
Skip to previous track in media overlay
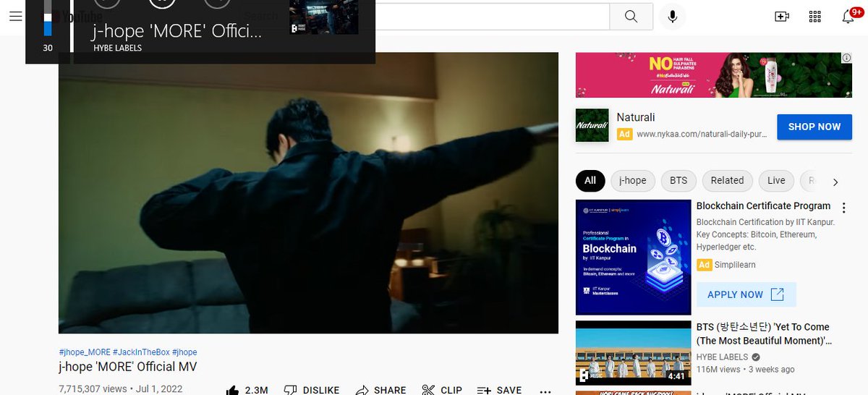(107, 2)
